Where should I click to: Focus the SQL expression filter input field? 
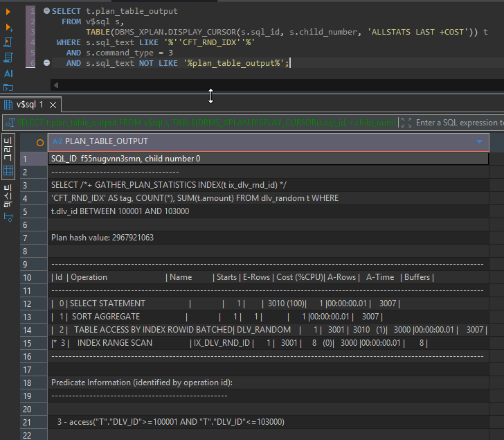(460, 123)
